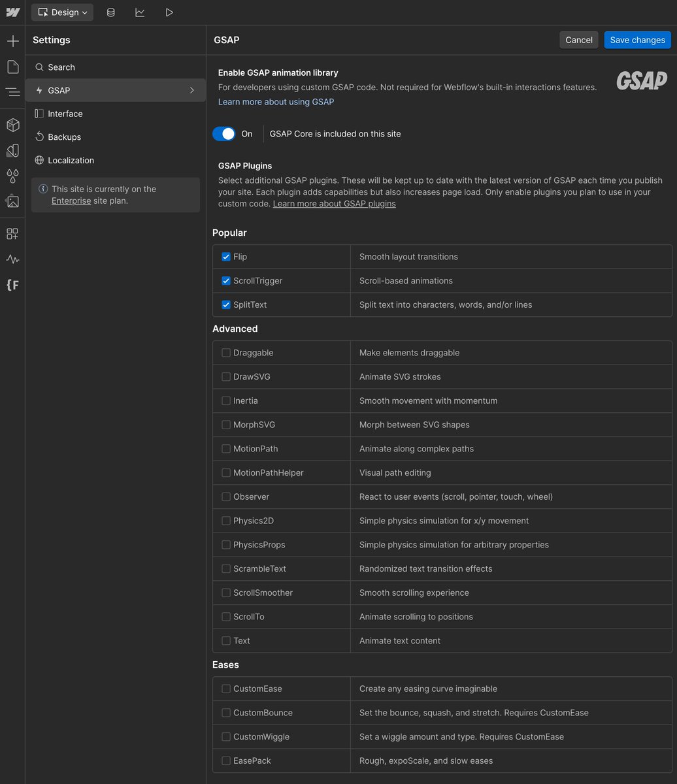Click the Interface panel icon
Image resolution: width=677 pixels, height=784 pixels.
pos(39,114)
